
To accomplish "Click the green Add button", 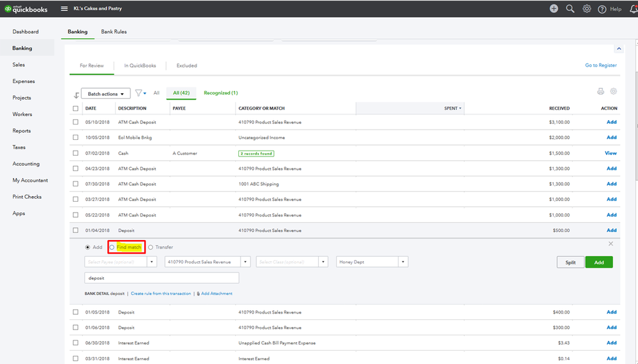I will (x=598, y=262).
